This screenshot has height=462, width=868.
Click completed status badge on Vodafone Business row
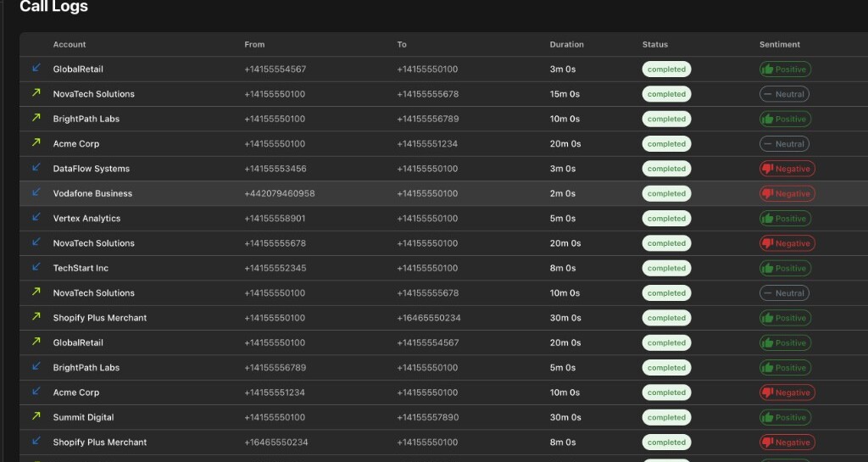pyautogui.click(x=666, y=193)
